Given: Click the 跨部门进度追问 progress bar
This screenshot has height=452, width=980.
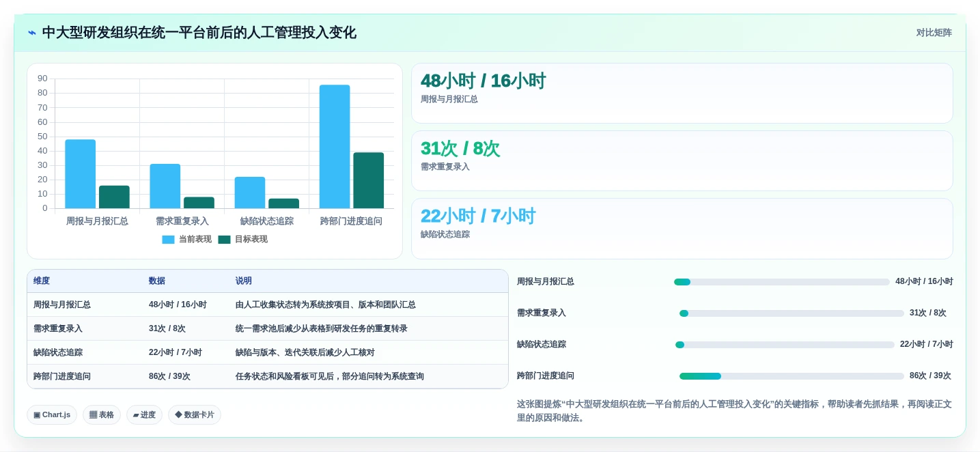Looking at the screenshot, I should [792, 376].
